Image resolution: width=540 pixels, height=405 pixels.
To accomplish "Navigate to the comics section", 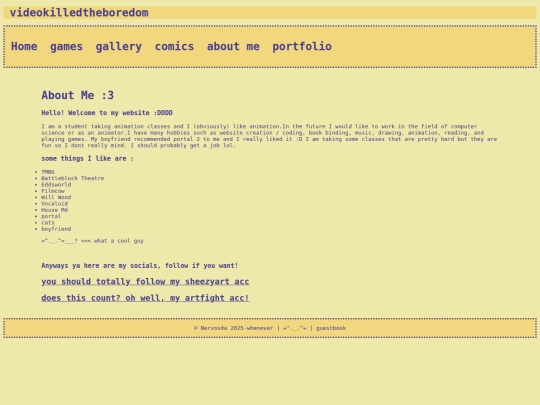I will (x=174, y=46).
